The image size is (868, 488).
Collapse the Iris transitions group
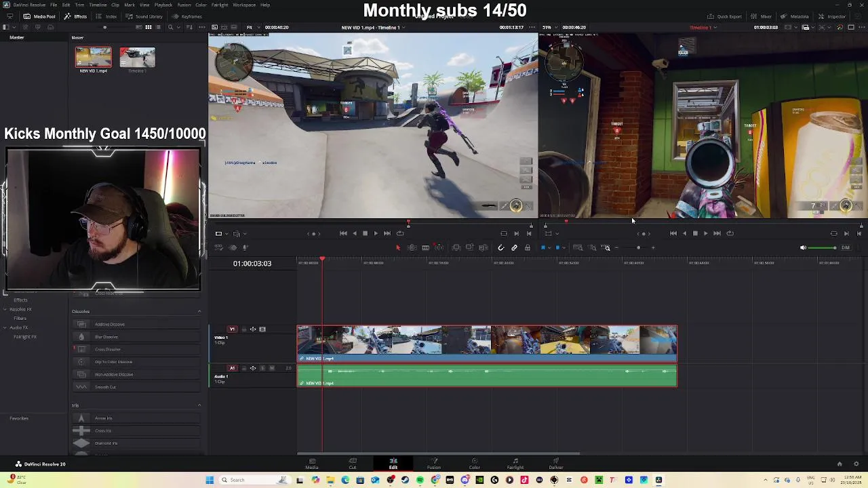coord(199,405)
